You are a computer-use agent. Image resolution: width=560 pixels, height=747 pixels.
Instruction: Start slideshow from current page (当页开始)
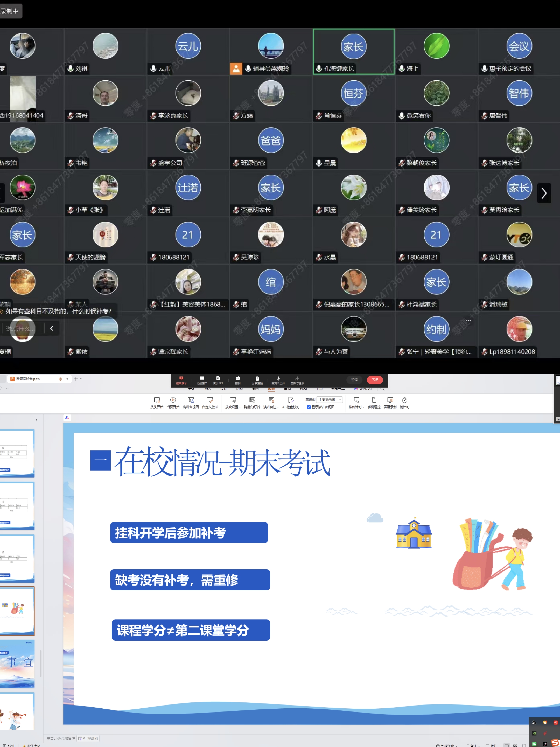[x=173, y=400]
